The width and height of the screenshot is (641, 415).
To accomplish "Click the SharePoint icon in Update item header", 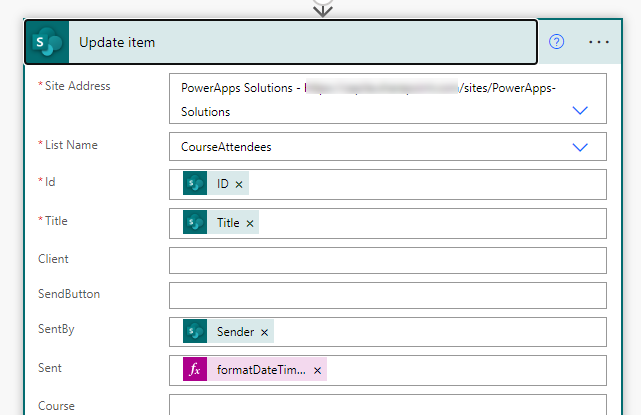I will (47, 42).
